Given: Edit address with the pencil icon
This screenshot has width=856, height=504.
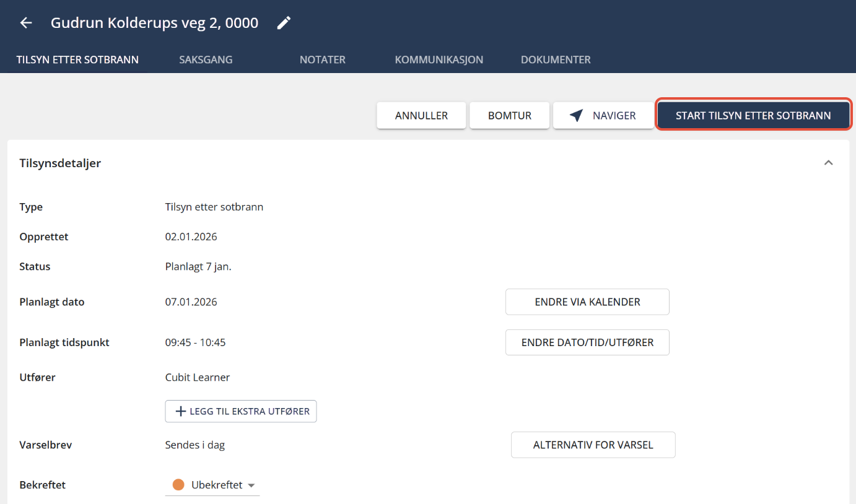Looking at the screenshot, I should click(284, 23).
